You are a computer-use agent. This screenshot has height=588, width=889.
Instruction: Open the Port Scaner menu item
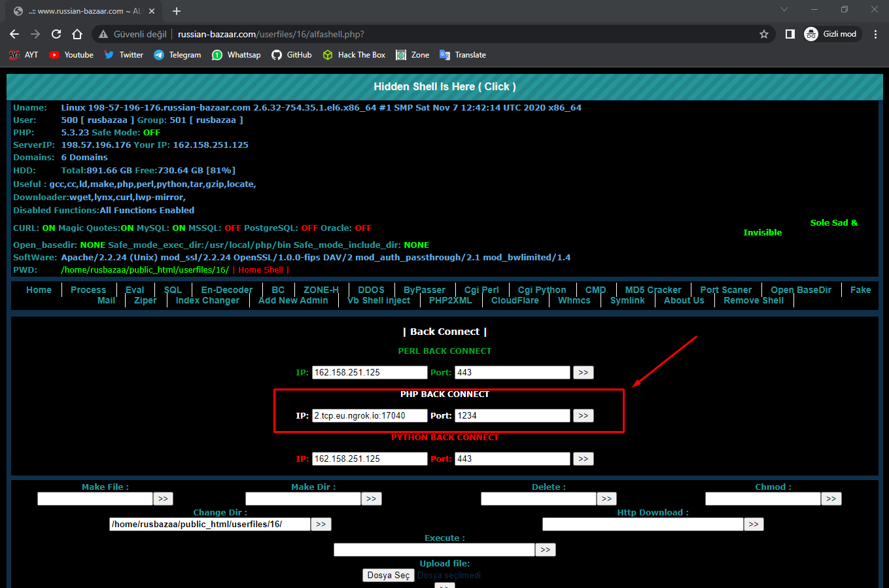[x=726, y=290]
